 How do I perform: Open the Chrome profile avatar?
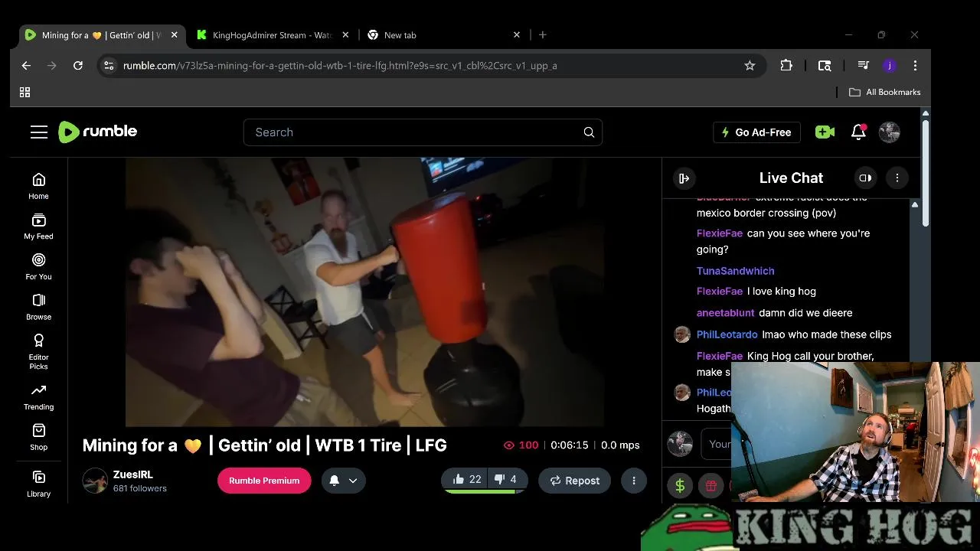[890, 66]
